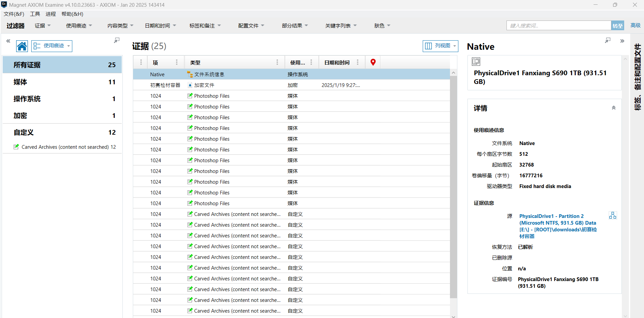Go to the home view icon

22,46
